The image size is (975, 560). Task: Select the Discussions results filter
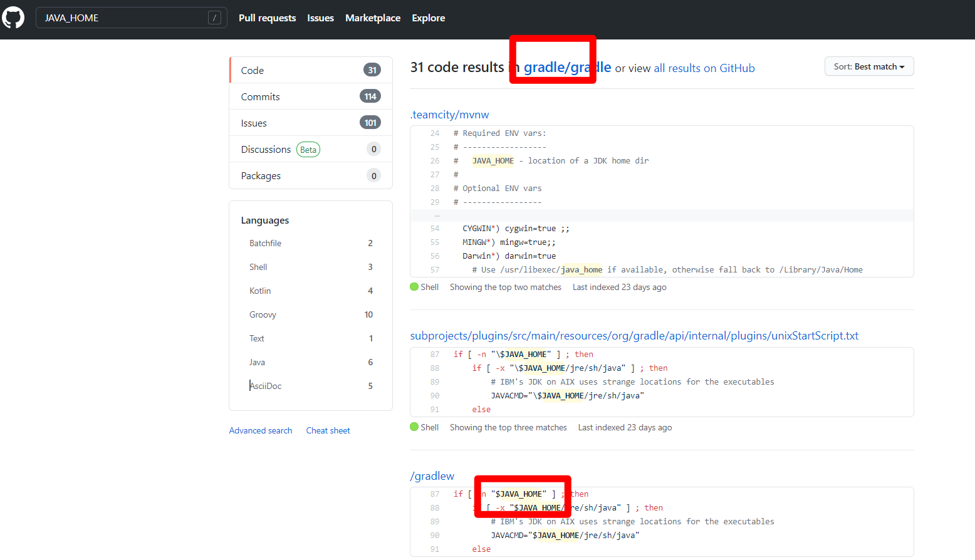coord(311,149)
